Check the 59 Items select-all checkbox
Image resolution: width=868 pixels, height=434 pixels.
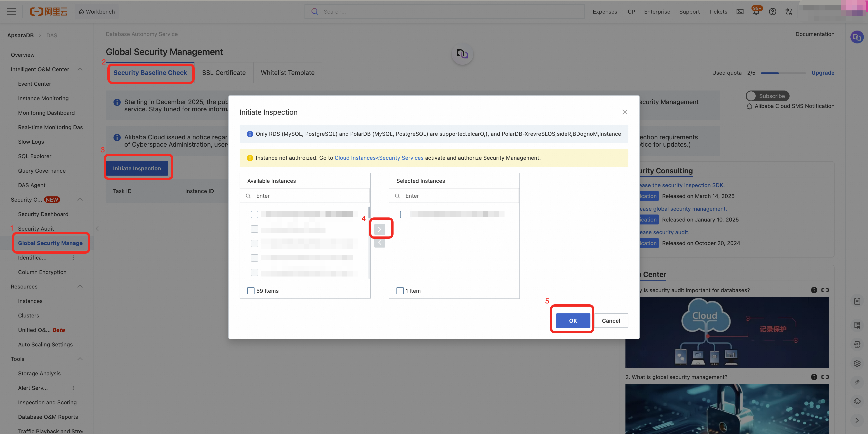pyautogui.click(x=251, y=291)
